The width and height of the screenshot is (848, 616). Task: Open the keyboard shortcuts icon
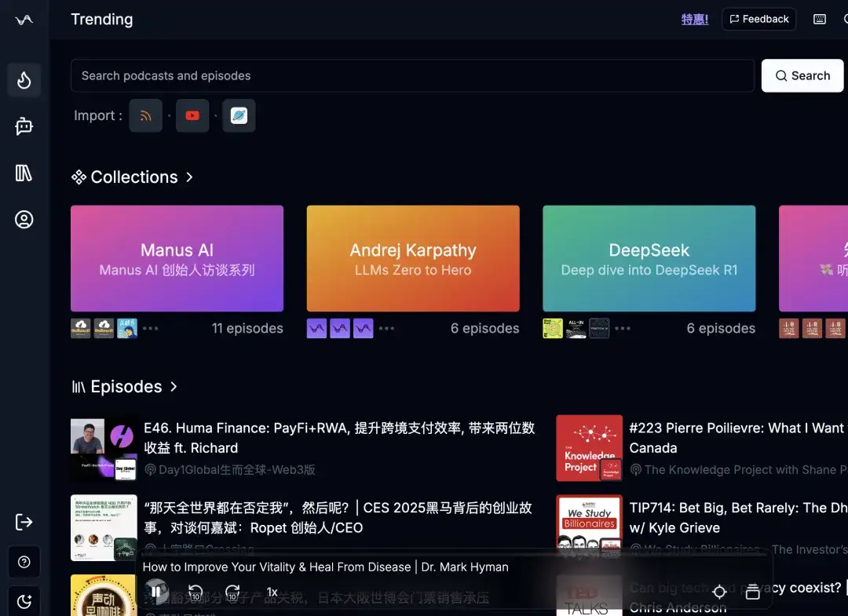[x=819, y=20]
